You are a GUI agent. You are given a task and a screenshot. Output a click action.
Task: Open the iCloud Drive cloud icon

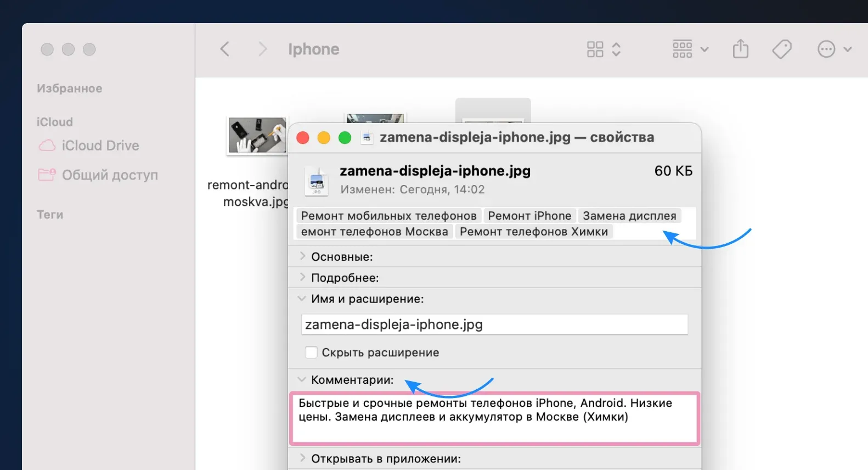pos(47,146)
